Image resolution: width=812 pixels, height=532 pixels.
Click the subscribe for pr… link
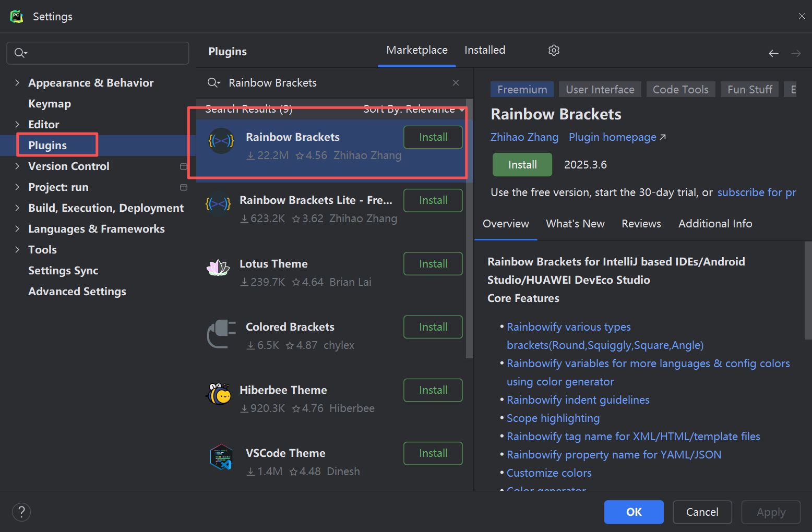[757, 192]
